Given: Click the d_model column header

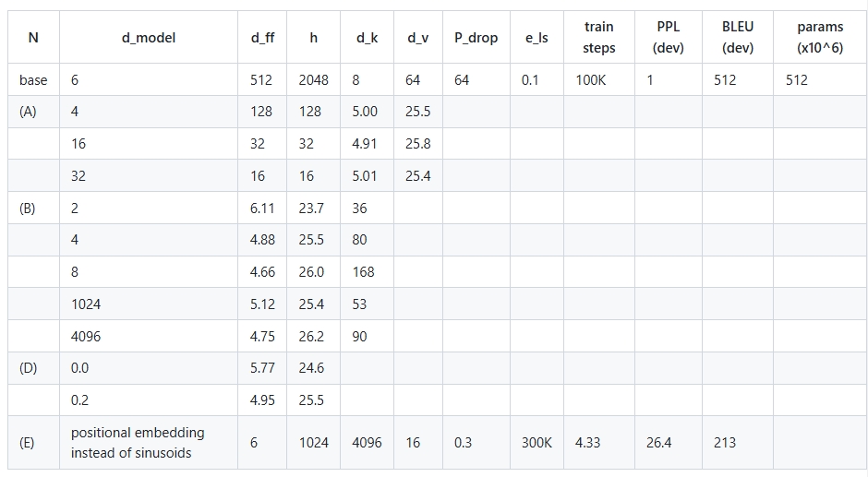Looking at the screenshot, I should [x=149, y=38].
